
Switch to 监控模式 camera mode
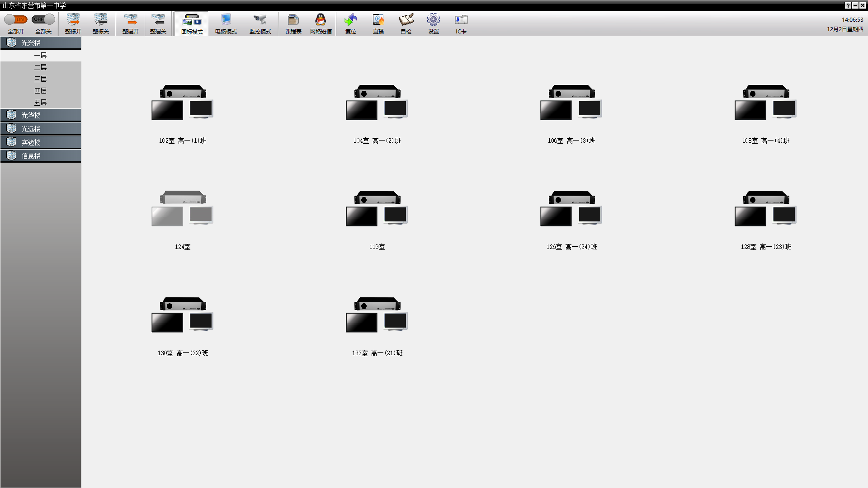coord(260,20)
